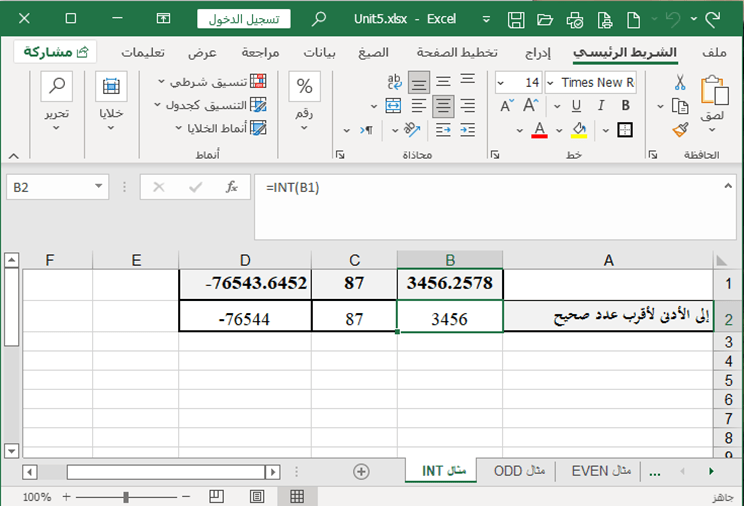Click the fill color paint bucket
The width and height of the screenshot is (744, 506).
pyautogui.click(x=577, y=129)
